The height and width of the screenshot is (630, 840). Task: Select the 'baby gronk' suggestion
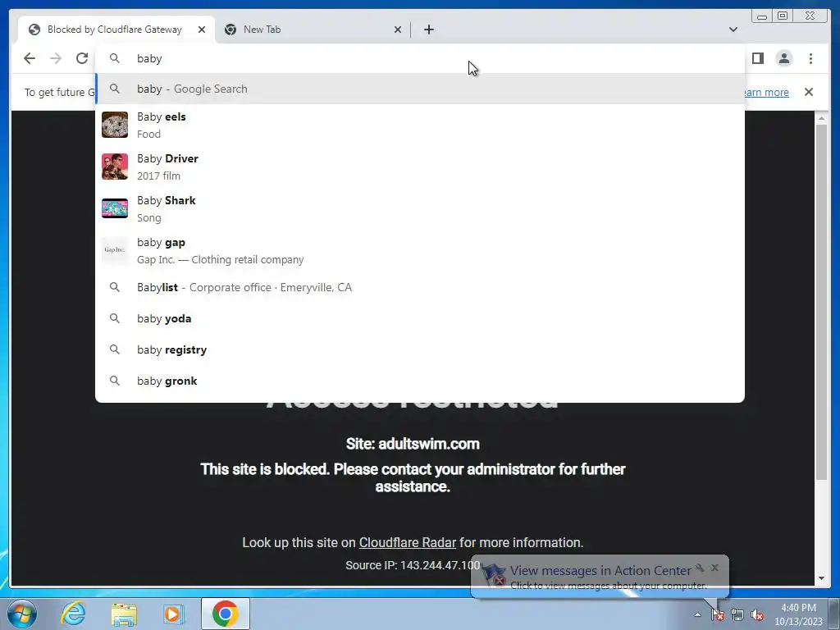420,381
